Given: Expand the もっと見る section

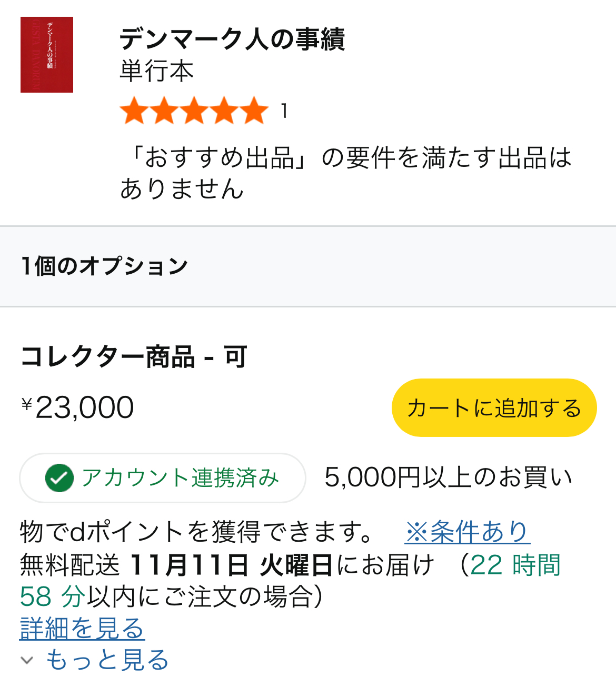Looking at the screenshot, I should [107, 660].
